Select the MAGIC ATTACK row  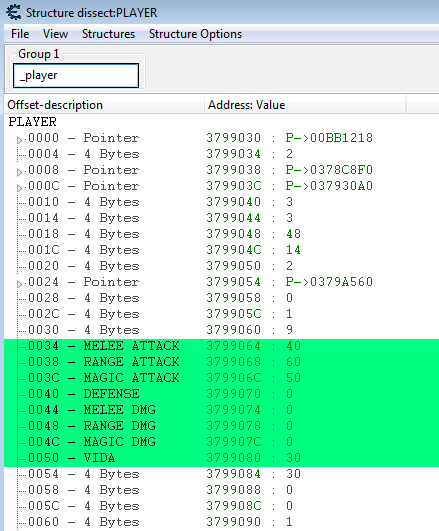pyautogui.click(x=221, y=378)
